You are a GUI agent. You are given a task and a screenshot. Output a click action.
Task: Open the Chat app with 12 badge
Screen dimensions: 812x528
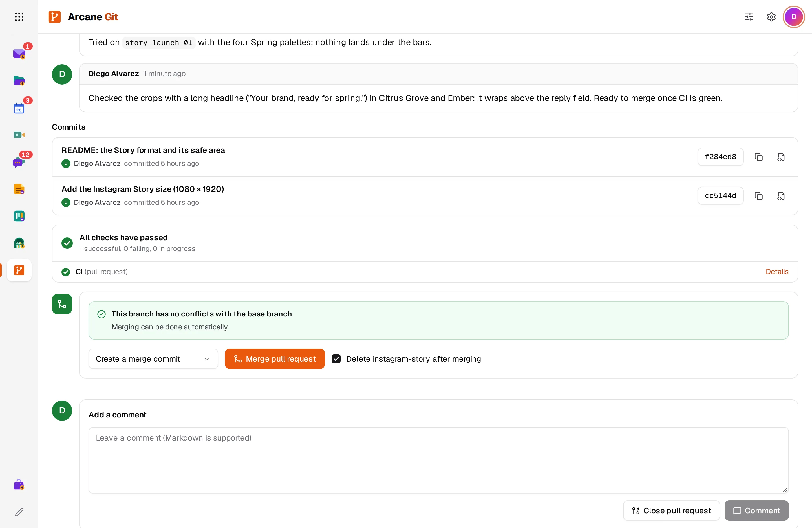point(19,162)
